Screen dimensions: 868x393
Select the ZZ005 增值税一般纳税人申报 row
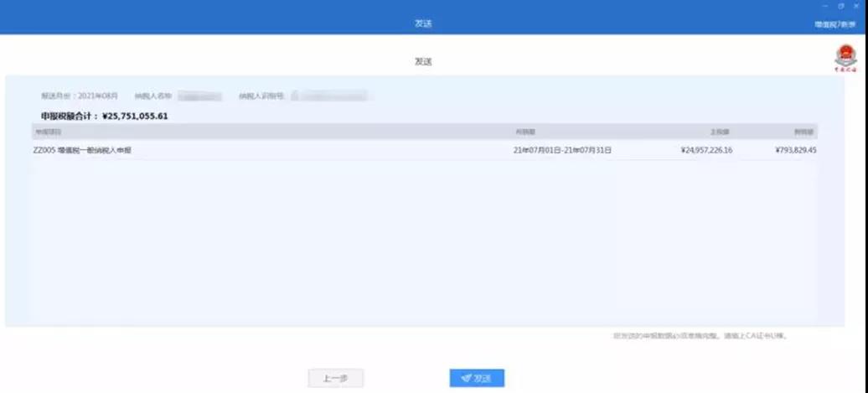click(x=425, y=150)
